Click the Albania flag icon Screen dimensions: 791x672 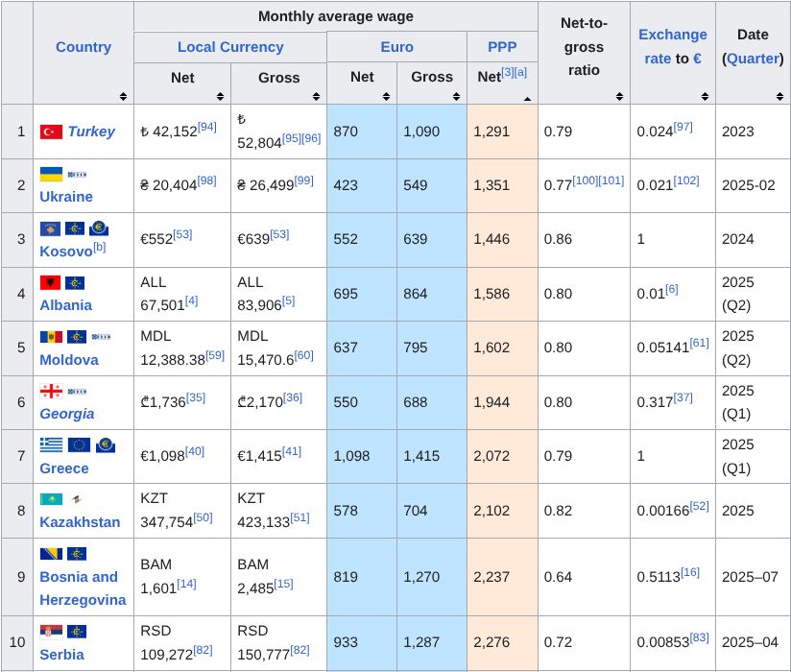coord(50,282)
